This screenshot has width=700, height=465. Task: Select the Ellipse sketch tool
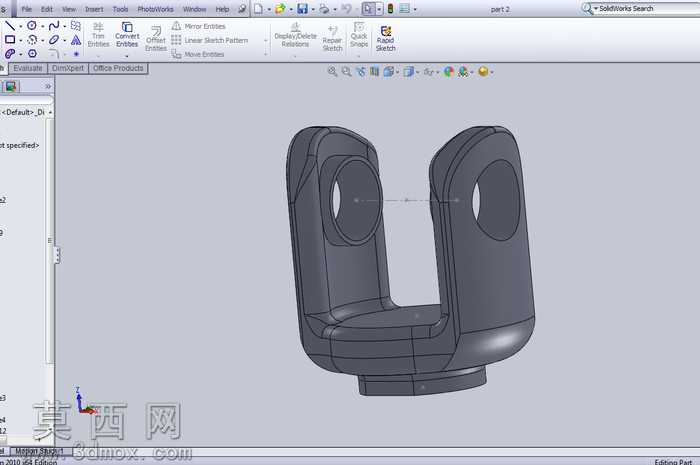(x=54, y=40)
